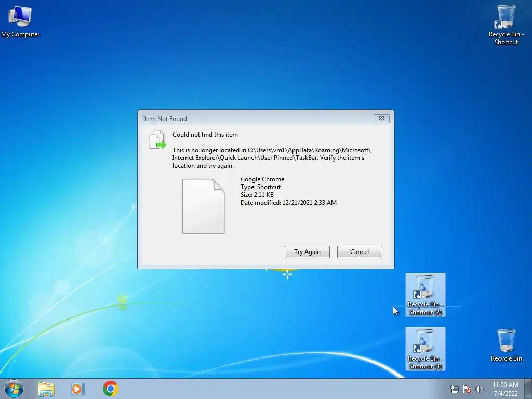Click the file-move icon in the dialog
Viewport: 532px width, 399px height.
click(x=157, y=140)
